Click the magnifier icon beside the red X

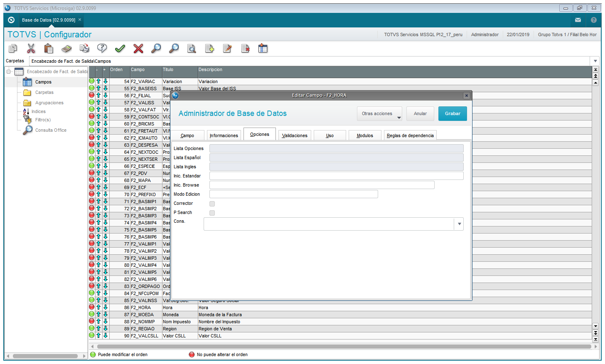pyautogui.click(x=156, y=49)
